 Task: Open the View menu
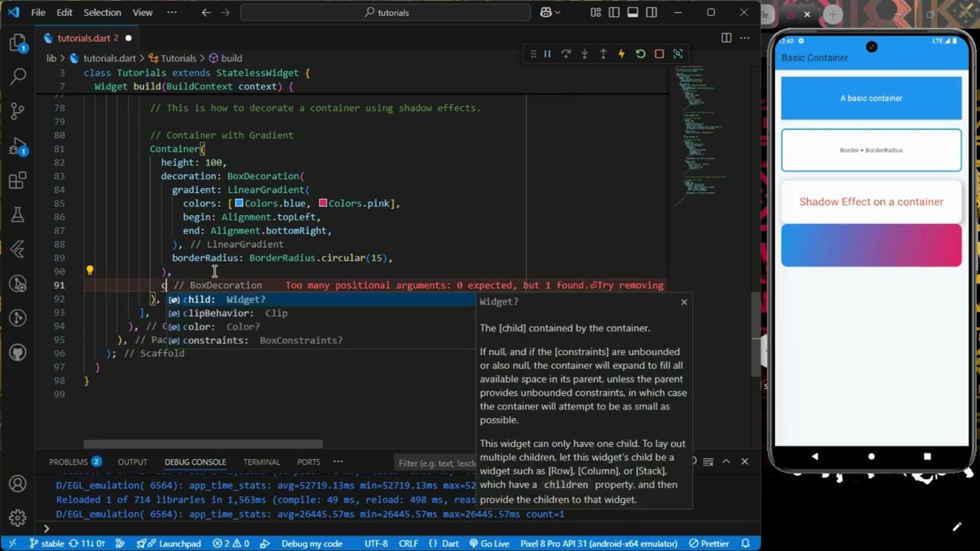tap(142, 12)
